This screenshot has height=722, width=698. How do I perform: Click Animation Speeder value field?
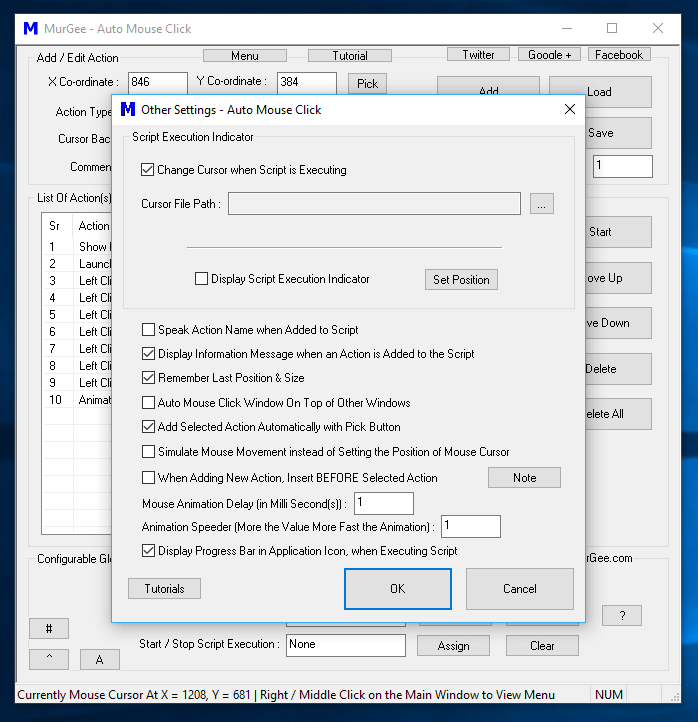471,526
